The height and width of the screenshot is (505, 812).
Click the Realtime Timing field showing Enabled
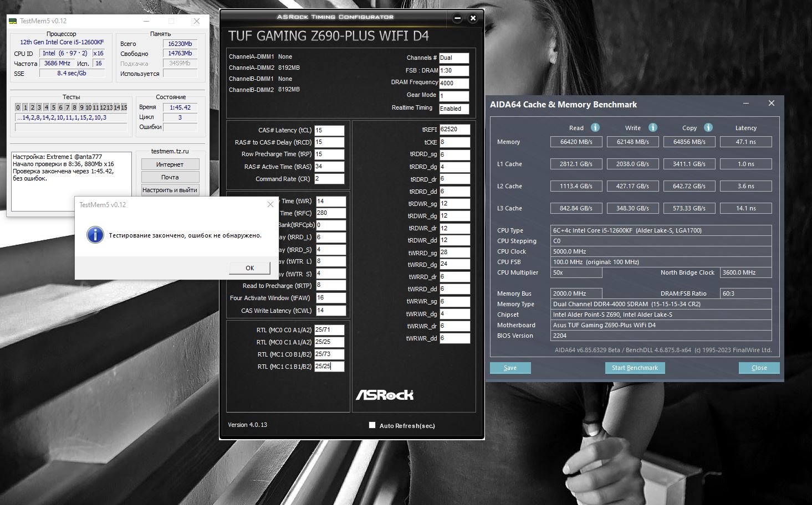coord(454,109)
